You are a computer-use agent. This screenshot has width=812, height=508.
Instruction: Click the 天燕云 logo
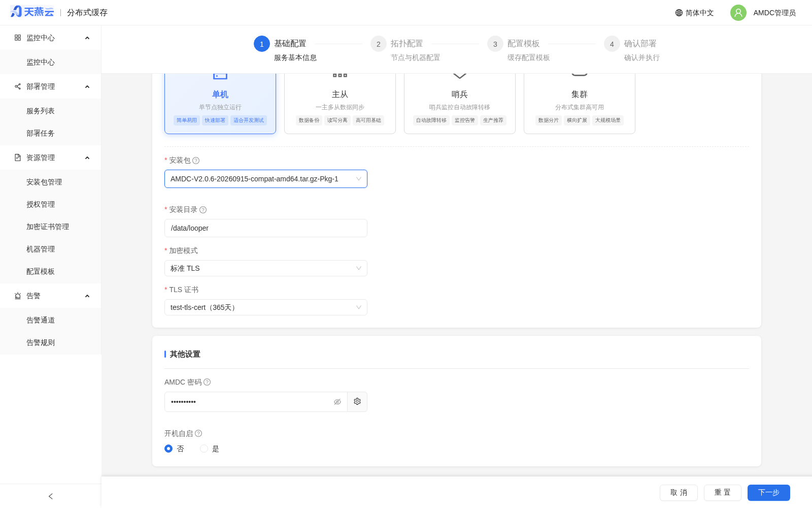(32, 12)
